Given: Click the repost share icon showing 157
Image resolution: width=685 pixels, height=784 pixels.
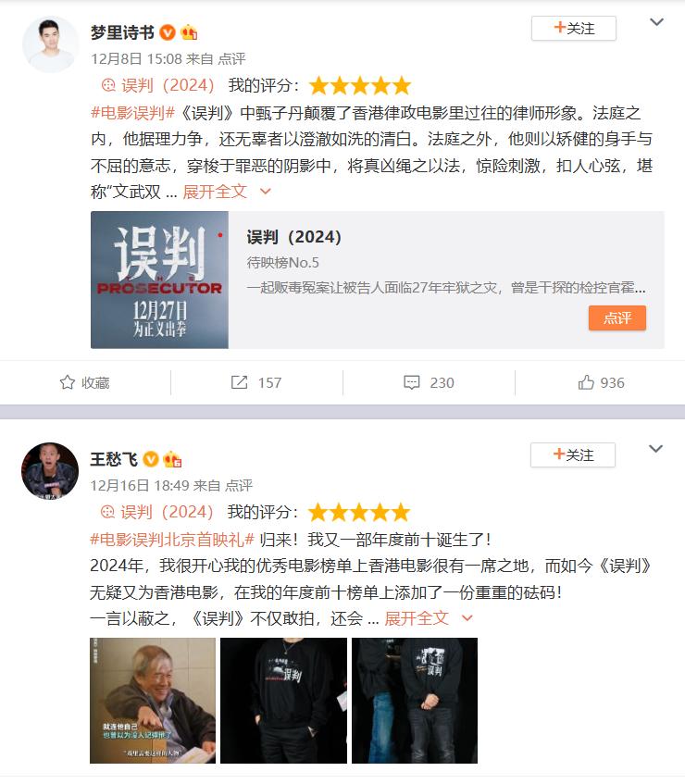Looking at the screenshot, I should pos(239,382).
